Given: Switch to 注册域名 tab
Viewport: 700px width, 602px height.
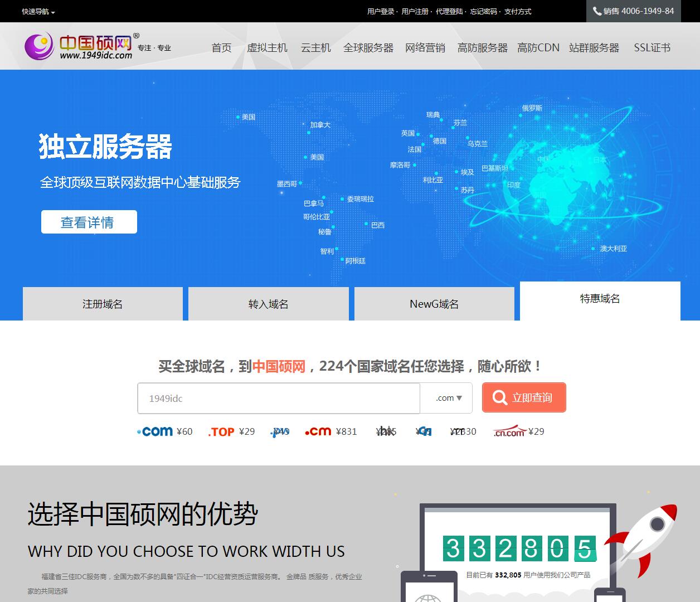Looking at the screenshot, I should 103,304.
